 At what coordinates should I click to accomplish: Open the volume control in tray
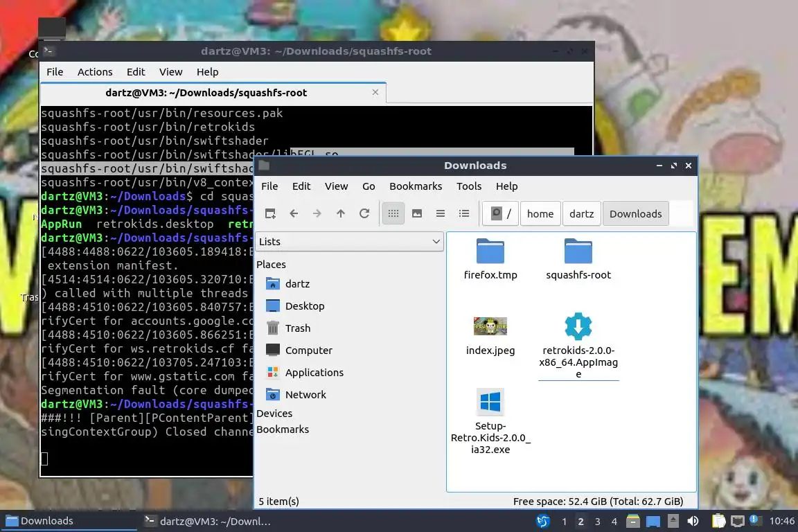pyautogui.click(x=693, y=522)
